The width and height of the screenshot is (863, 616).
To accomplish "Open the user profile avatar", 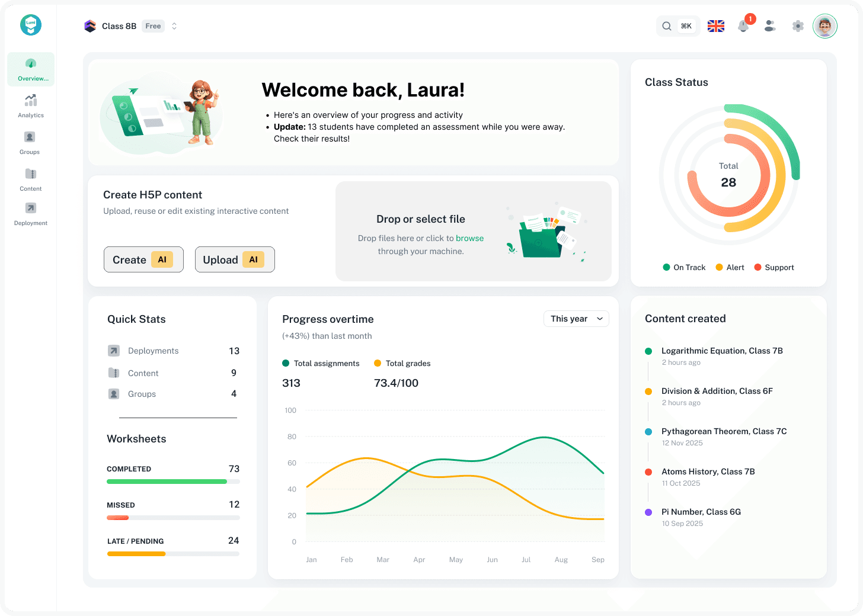I will (x=825, y=26).
